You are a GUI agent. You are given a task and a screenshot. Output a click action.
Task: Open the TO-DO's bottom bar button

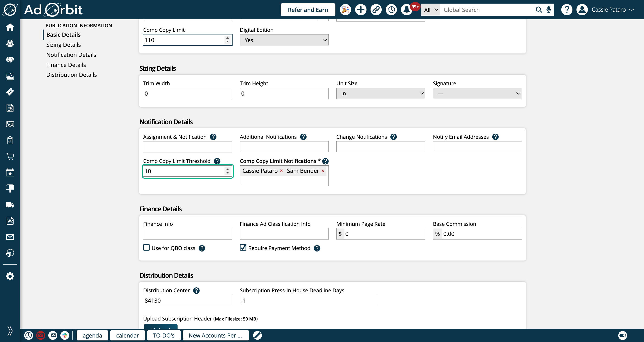[x=164, y=335]
